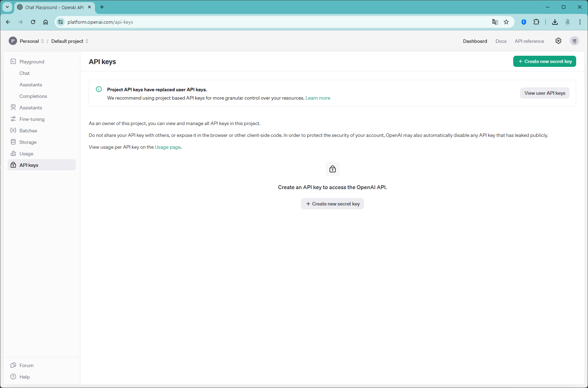The height and width of the screenshot is (388, 588).
Task: Open the Usage page link
Action: [x=168, y=147]
